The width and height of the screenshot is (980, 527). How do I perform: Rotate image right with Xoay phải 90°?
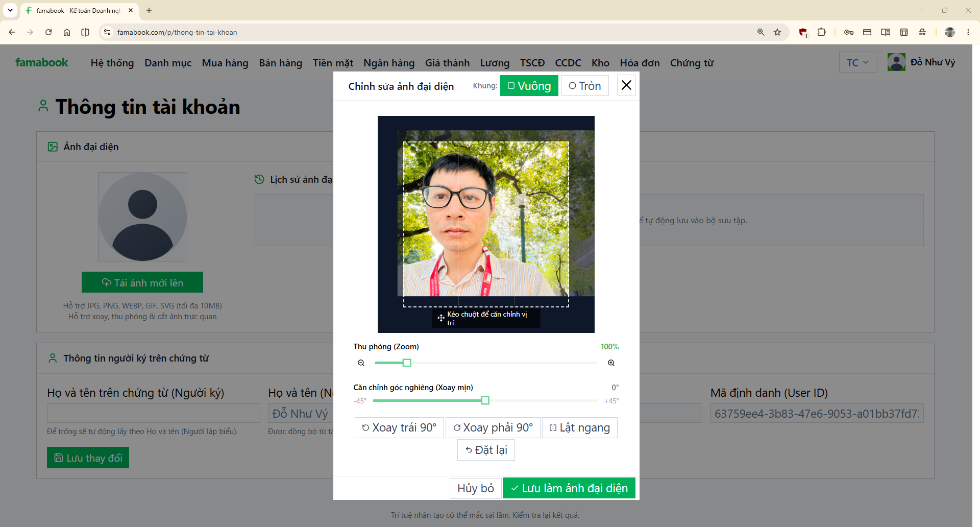[493, 428]
